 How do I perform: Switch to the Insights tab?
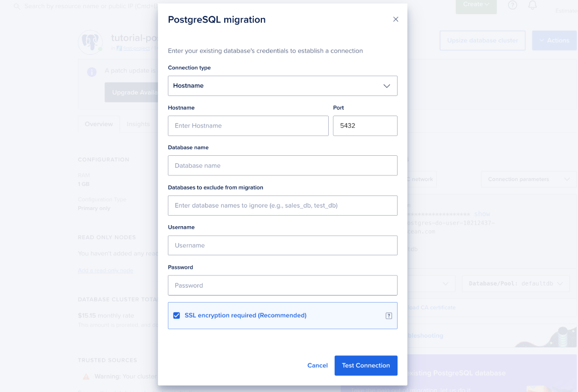pyautogui.click(x=138, y=124)
